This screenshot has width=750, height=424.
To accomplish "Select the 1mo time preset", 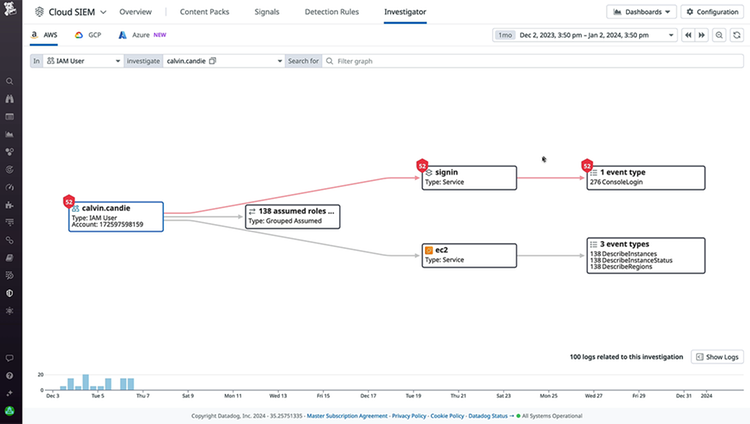I will pos(505,35).
